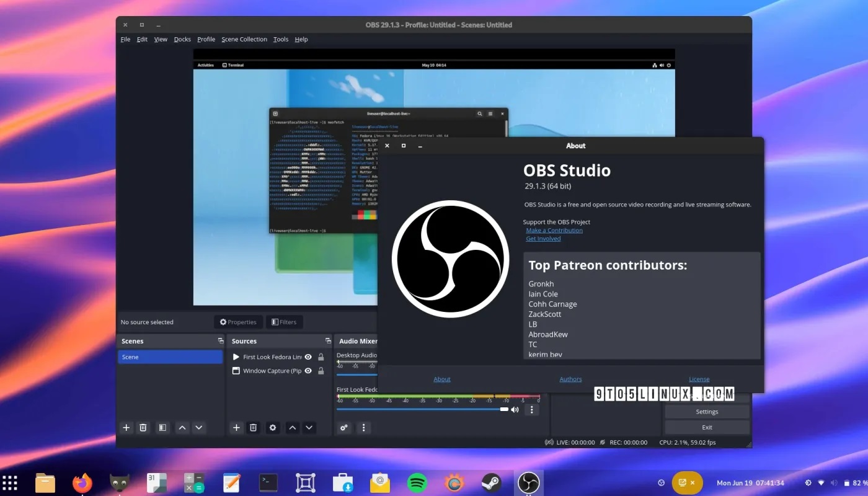Viewport: 868px width, 496px height.
Task: Click the Filters button
Action: [x=284, y=322]
